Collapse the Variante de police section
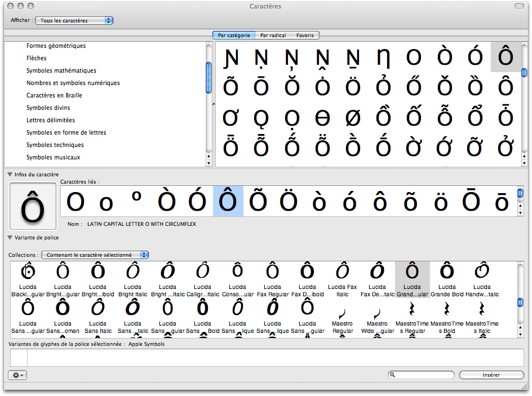 point(10,238)
